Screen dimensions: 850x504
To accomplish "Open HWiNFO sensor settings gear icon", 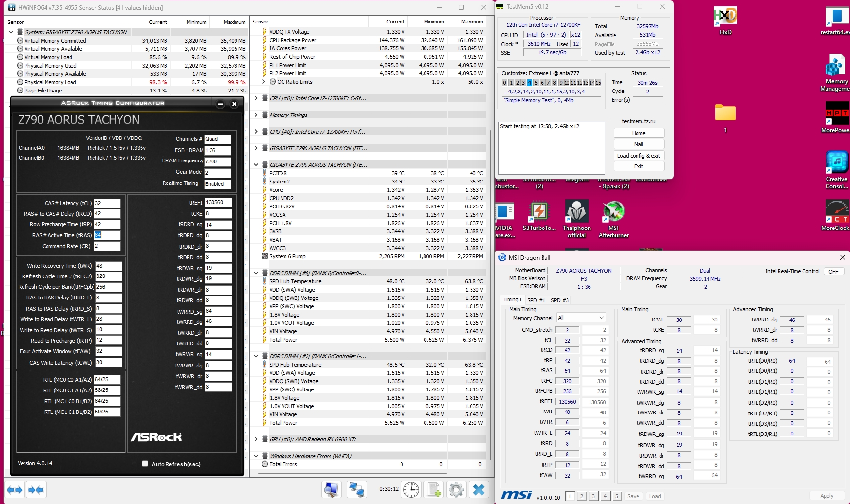I will pos(456,489).
